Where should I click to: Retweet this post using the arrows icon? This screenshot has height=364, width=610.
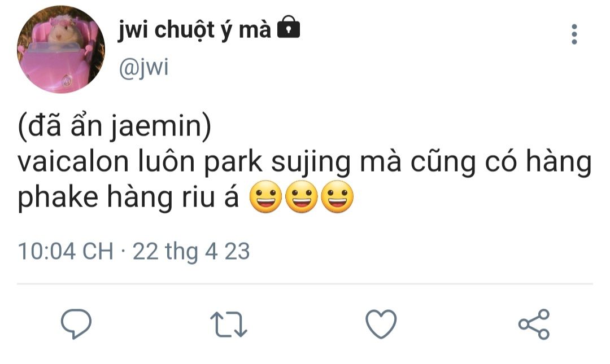point(229,324)
